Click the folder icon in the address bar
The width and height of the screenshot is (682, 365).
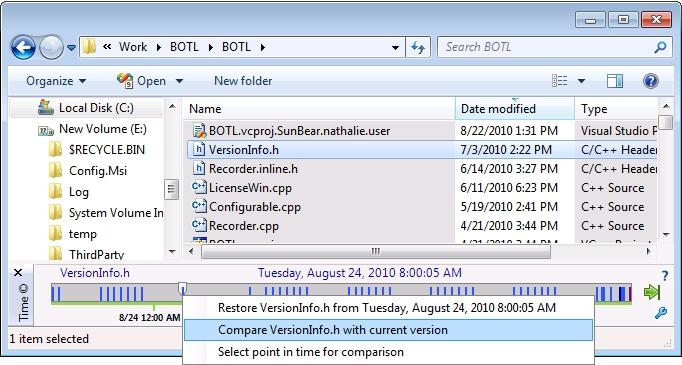pyautogui.click(x=89, y=47)
